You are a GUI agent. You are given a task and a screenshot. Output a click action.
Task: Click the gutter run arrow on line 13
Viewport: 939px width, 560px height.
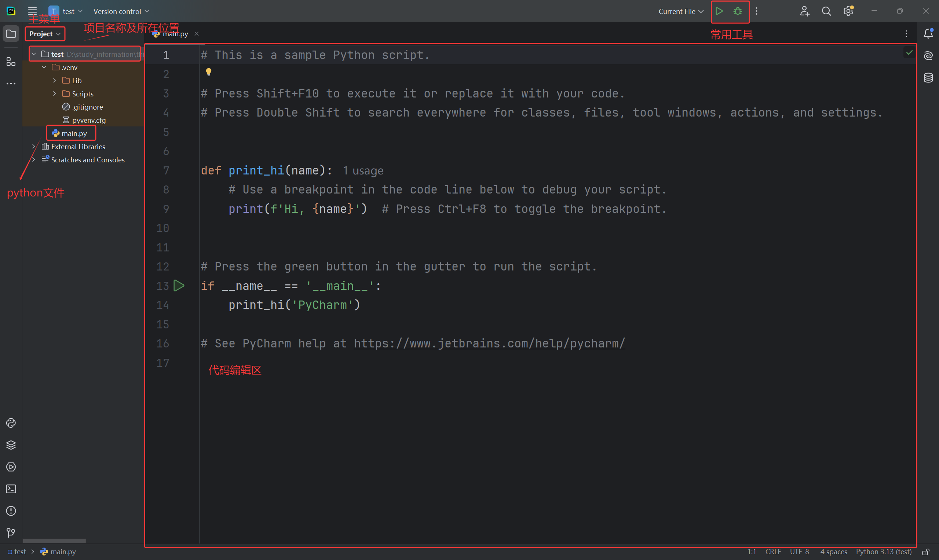(179, 285)
